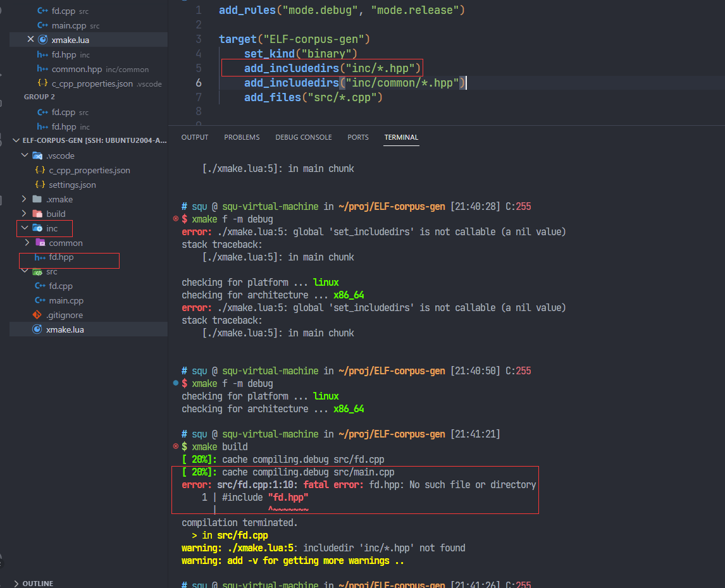Viewport: 725px width, 588px height.
Task: Click the set_kind("binary") line
Action: click(301, 54)
